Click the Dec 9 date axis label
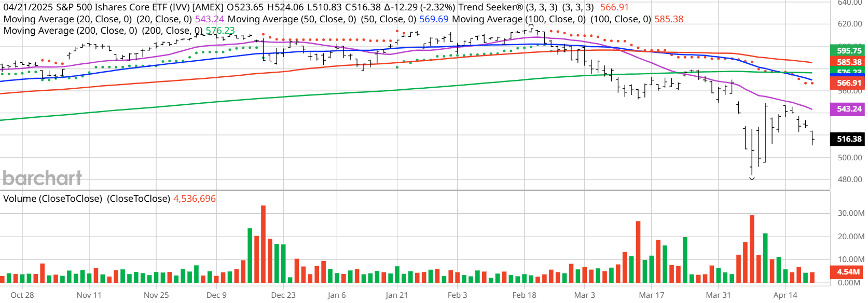Viewport: 868px width, 303px height. pyautogui.click(x=216, y=295)
